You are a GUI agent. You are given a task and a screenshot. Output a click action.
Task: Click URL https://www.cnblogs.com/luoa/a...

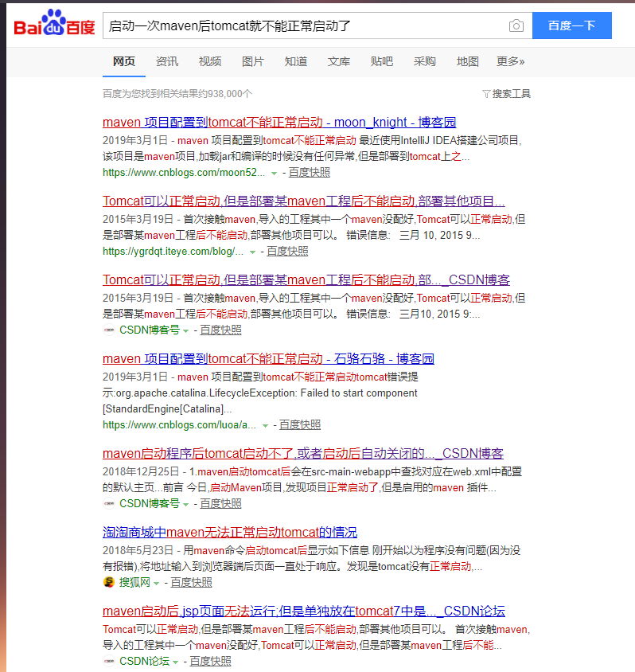pyautogui.click(x=179, y=425)
